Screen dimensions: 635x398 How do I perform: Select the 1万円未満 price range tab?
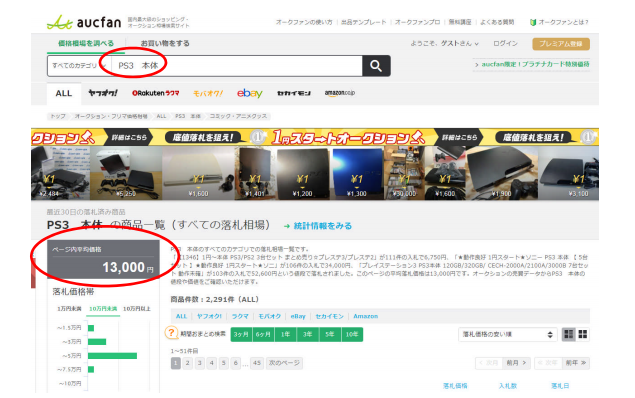[69, 309]
